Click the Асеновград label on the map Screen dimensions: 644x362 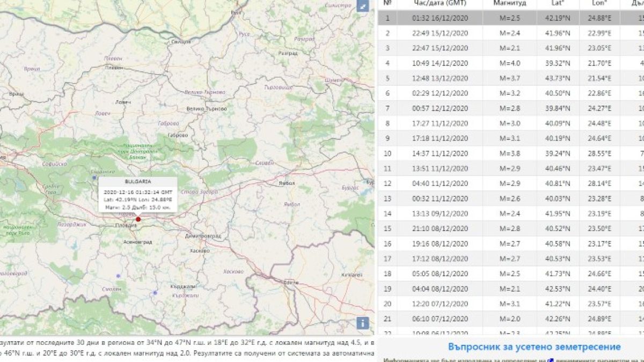pos(139,242)
